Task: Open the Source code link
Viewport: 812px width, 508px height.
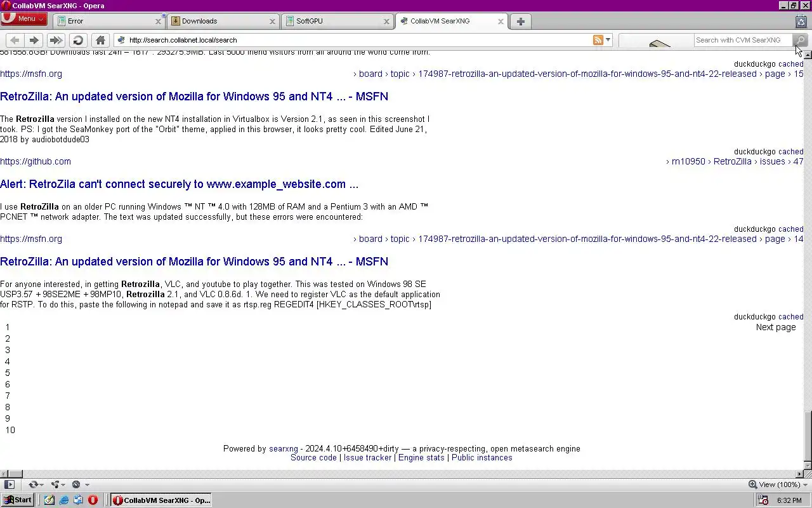Action: pos(313,457)
